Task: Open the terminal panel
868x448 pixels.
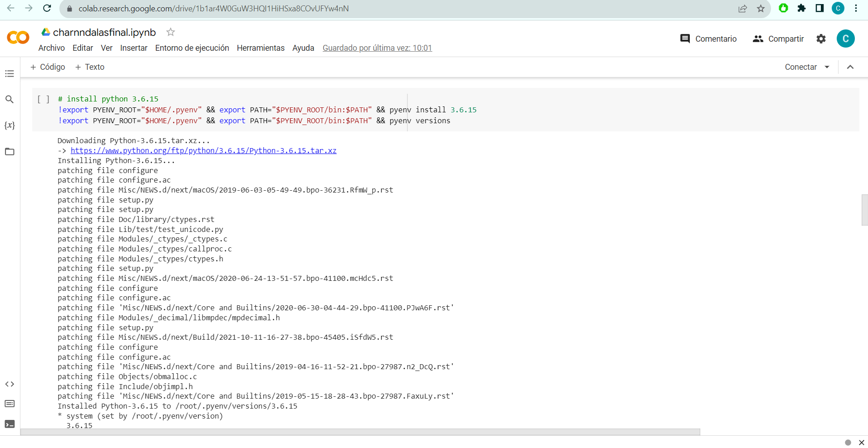Action: (10, 424)
